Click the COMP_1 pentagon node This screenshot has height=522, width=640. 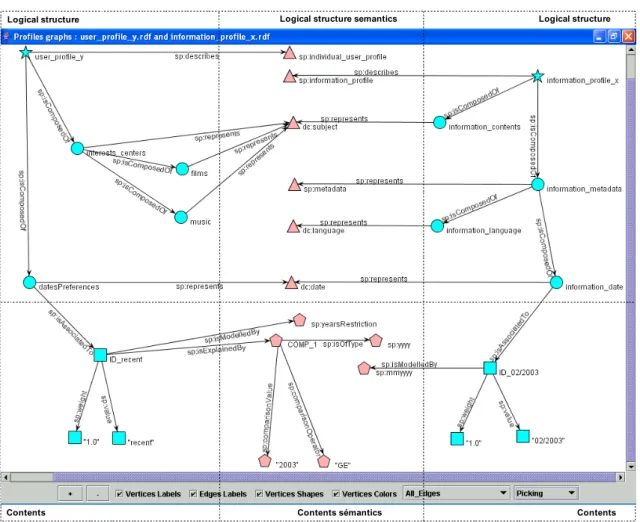point(276,340)
